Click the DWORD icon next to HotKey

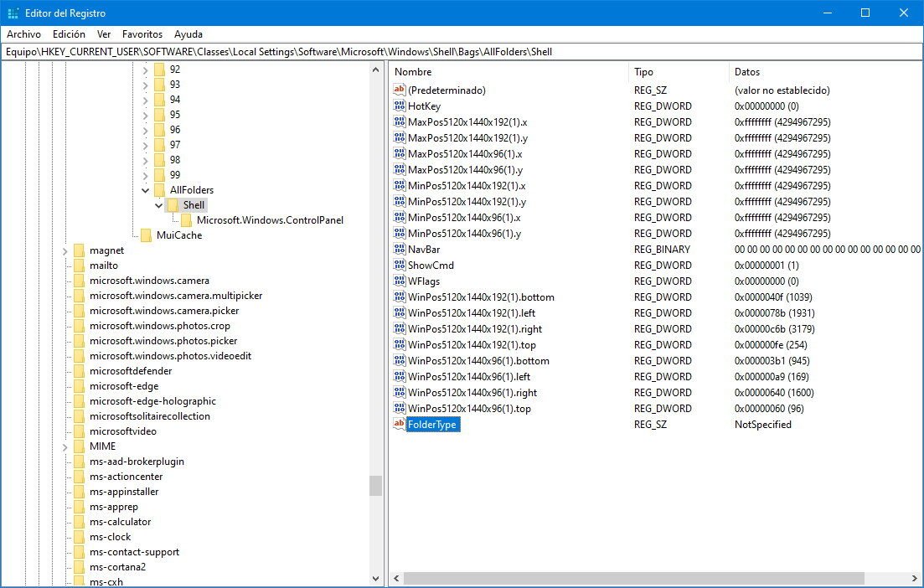click(x=400, y=106)
